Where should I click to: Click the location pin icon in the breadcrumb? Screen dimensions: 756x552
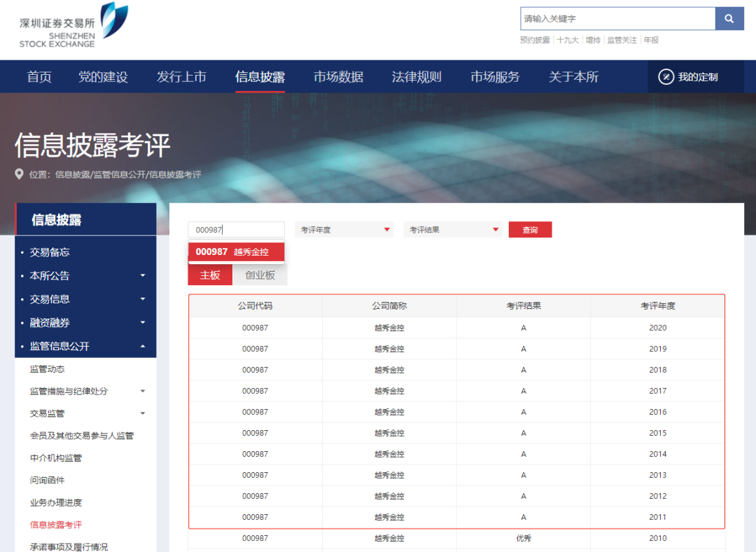click(17, 174)
